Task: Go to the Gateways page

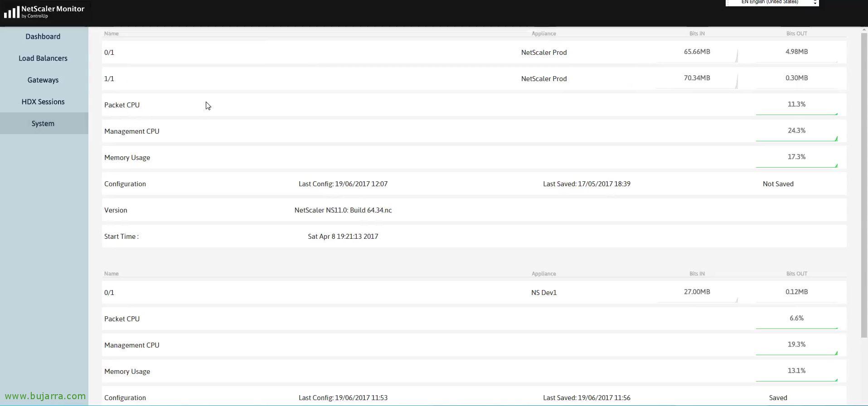Action: click(43, 80)
